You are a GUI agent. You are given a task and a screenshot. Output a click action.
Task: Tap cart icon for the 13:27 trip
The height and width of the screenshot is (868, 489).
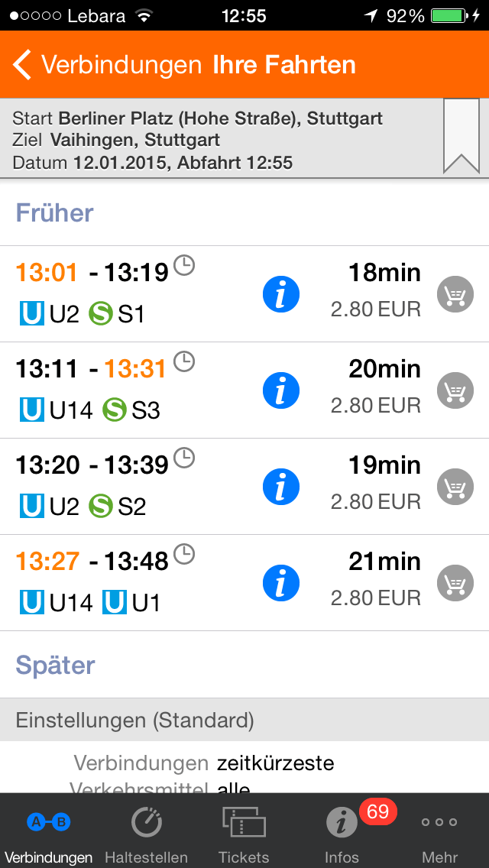[455, 583]
